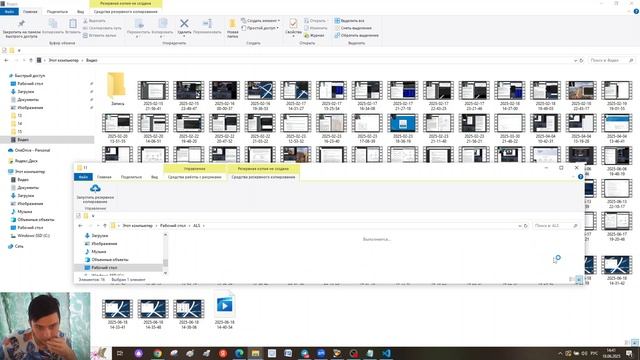Screen dimensions: 640x360
Task: Select Quick access (Быстрый доступ) in navigation pane
Action: [x=29, y=76]
